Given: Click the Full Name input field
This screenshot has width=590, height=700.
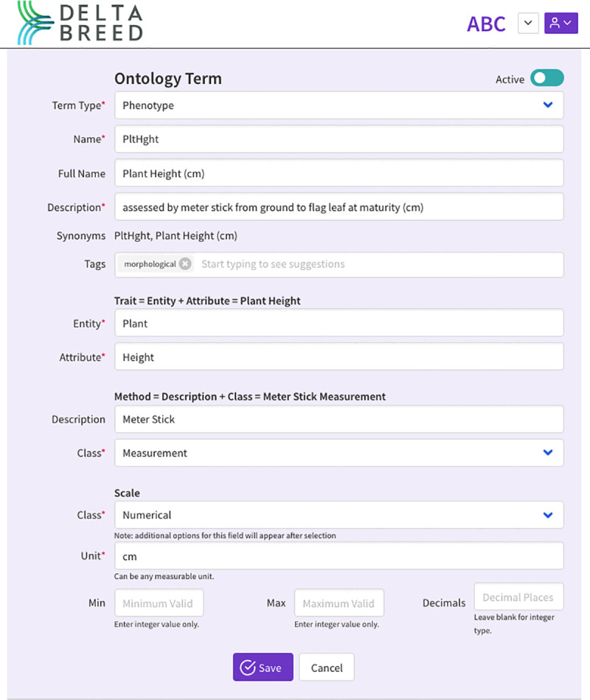Looking at the screenshot, I should point(339,173).
